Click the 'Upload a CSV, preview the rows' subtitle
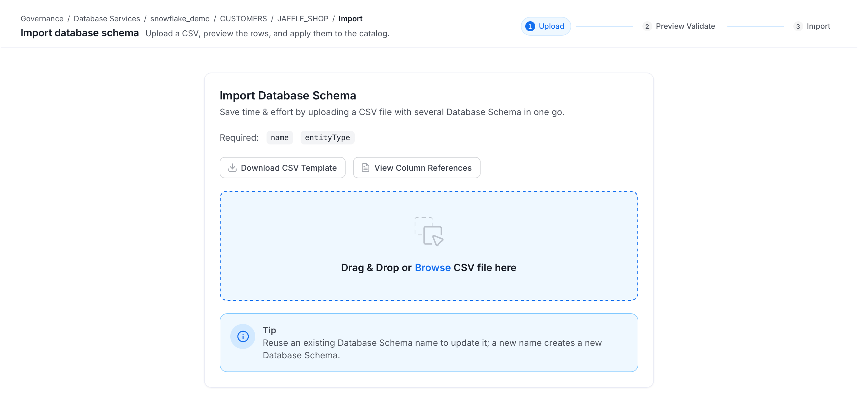868x419 pixels. [267, 33]
